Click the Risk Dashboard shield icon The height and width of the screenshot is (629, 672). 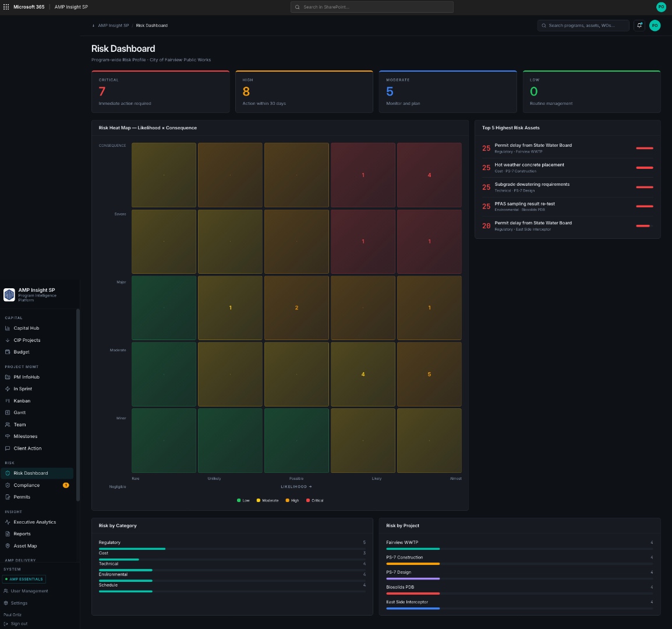coord(8,473)
